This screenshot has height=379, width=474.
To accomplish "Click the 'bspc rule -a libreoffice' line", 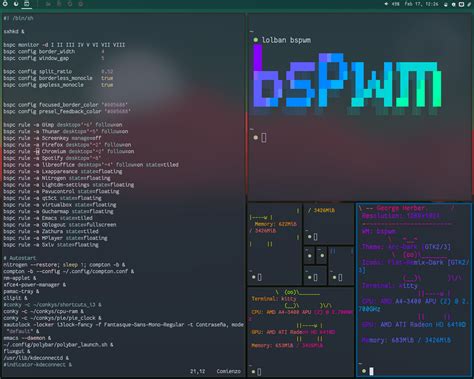I will click(91, 165).
